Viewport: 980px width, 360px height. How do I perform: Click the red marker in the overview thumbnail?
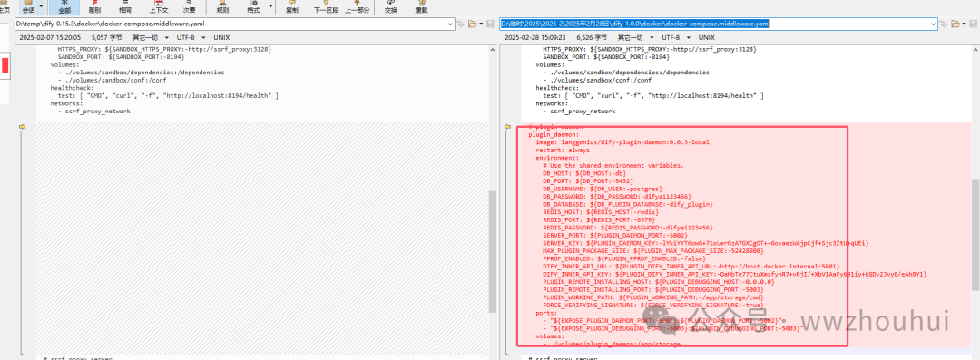point(5,65)
